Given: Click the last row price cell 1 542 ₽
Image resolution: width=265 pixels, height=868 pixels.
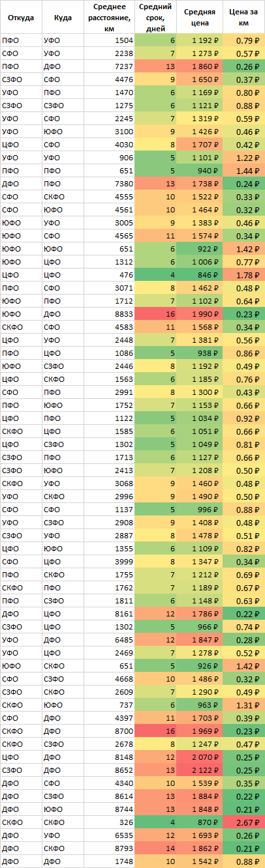Looking at the screenshot, I should (x=200, y=861).
